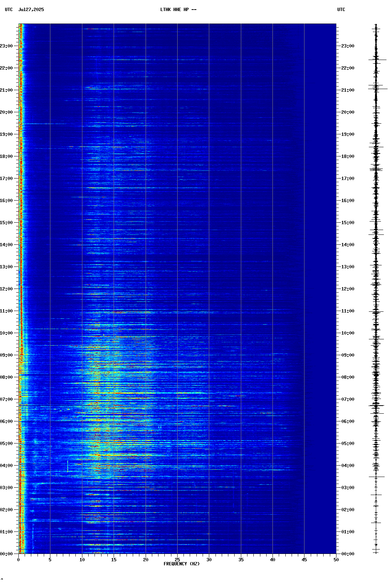Click the left-axis 12:00 time label
Image resolution: width=392 pixels, height=583 pixels.
(6, 289)
